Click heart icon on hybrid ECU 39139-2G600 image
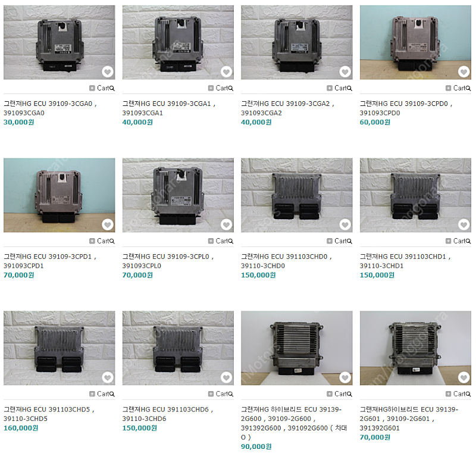 click(345, 377)
